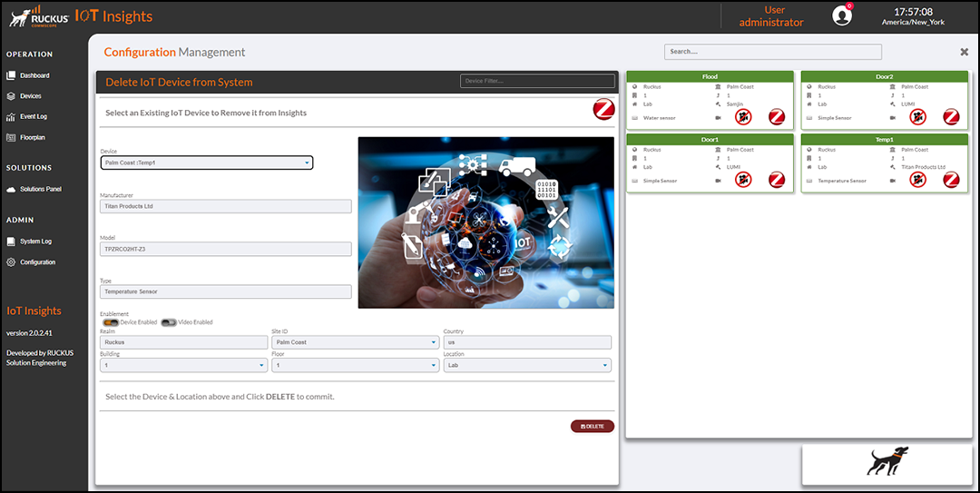980x493 pixels.
Task: Click into the Device Filter field
Action: pos(537,82)
